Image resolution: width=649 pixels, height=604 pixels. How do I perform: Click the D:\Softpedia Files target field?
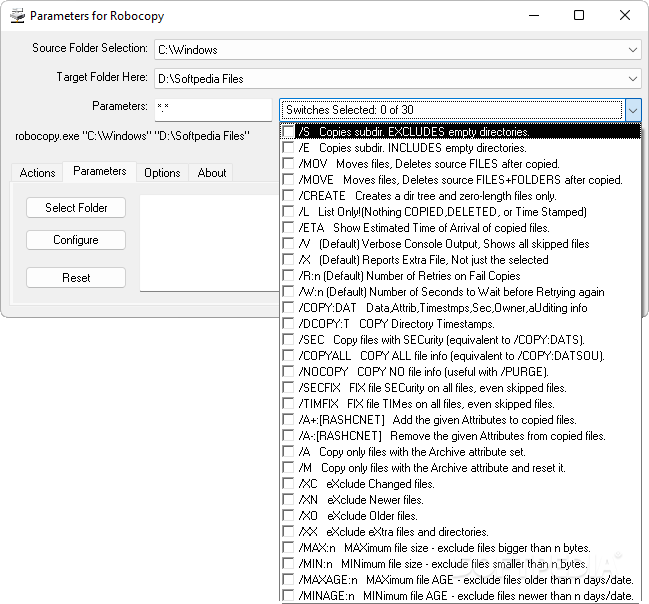tap(397, 79)
